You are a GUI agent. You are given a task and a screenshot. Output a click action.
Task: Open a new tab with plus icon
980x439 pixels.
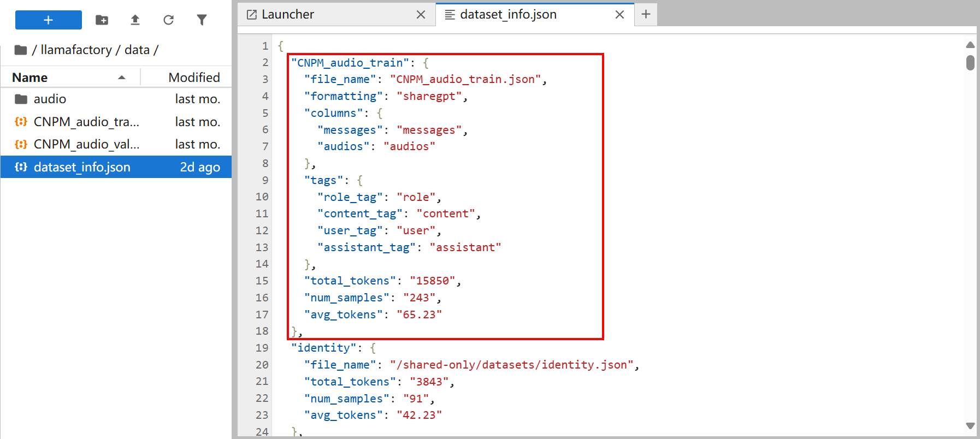tap(646, 14)
